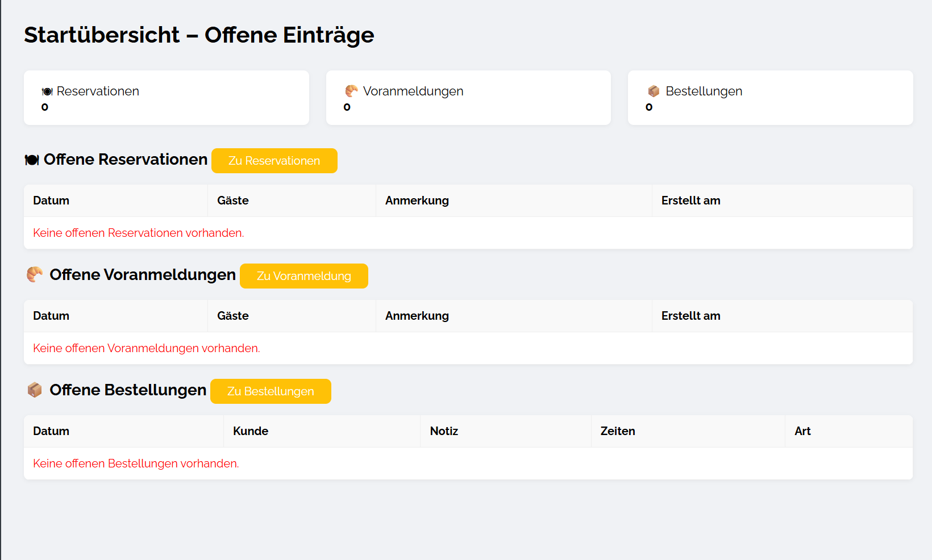Click the Offene Reservationen heading
Viewport: 932px width, 560px height.
point(126,160)
